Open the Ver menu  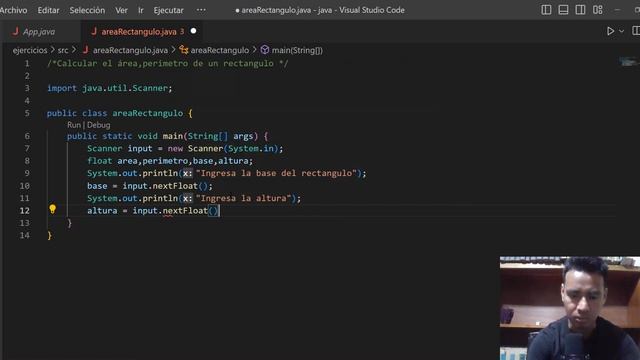(121, 10)
